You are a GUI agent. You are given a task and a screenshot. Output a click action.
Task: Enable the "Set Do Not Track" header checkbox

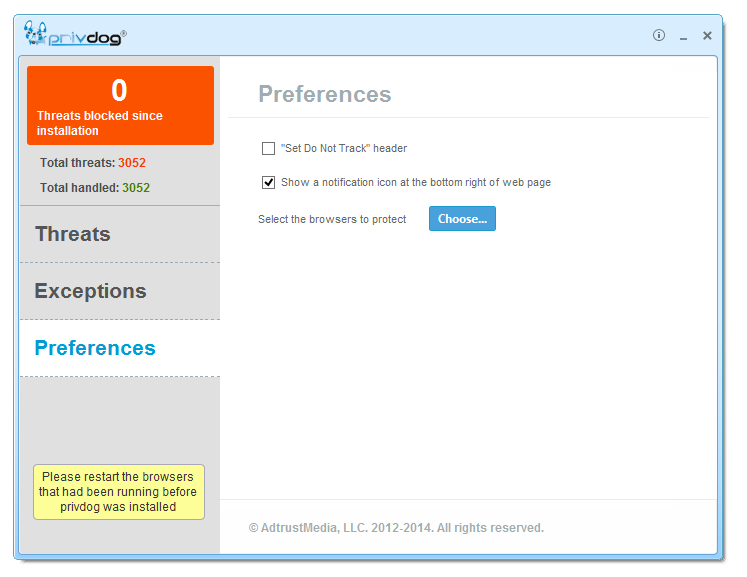click(x=268, y=149)
